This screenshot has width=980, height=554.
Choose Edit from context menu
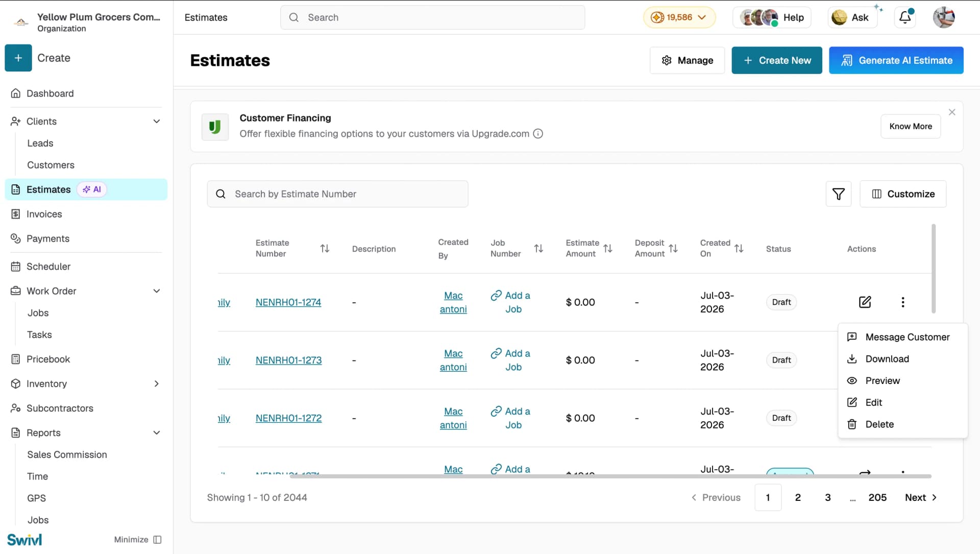902,402
